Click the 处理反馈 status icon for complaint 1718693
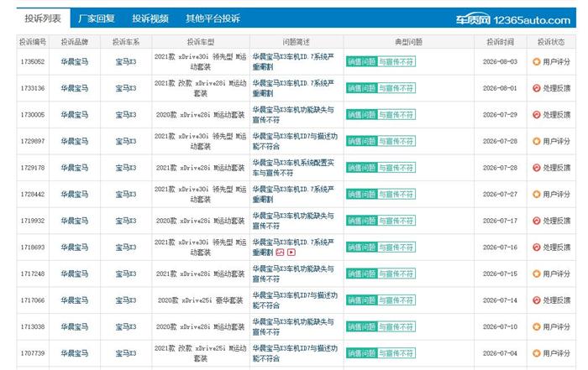 (536, 248)
